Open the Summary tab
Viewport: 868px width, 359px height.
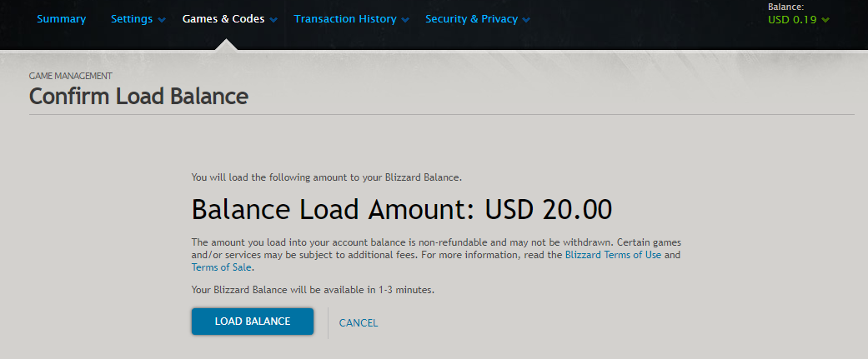pos(61,18)
